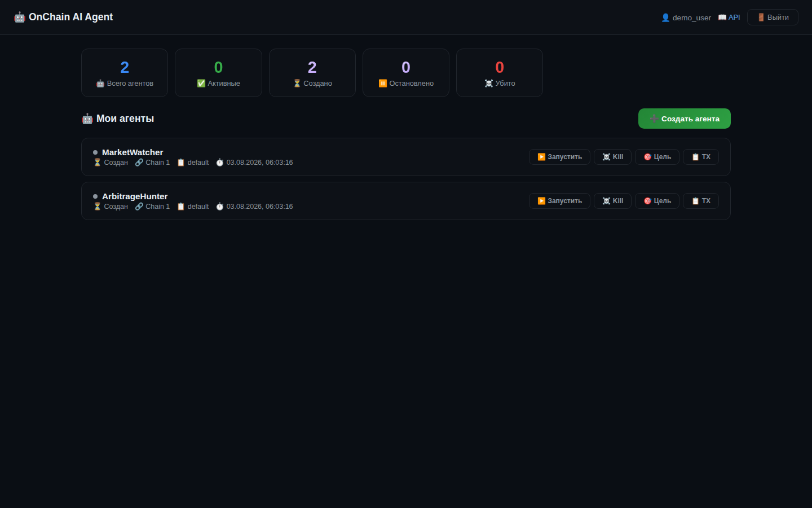Click the Убито count of 0
The width and height of the screenshot is (812, 508).
pos(500,68)
